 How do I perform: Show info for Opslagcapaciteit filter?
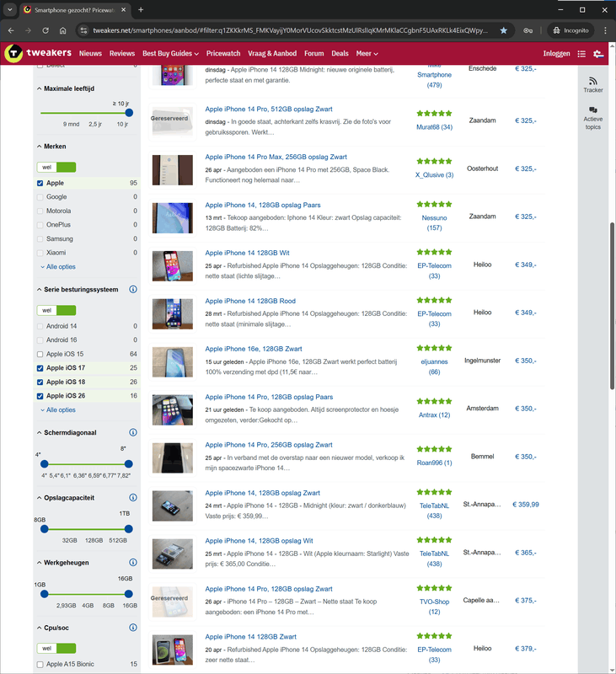133,497
